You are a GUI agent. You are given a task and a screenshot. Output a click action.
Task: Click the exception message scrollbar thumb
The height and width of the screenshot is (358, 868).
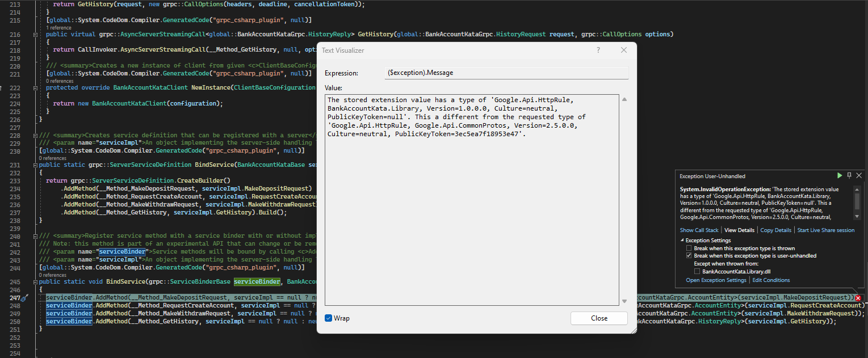[857, 201]
